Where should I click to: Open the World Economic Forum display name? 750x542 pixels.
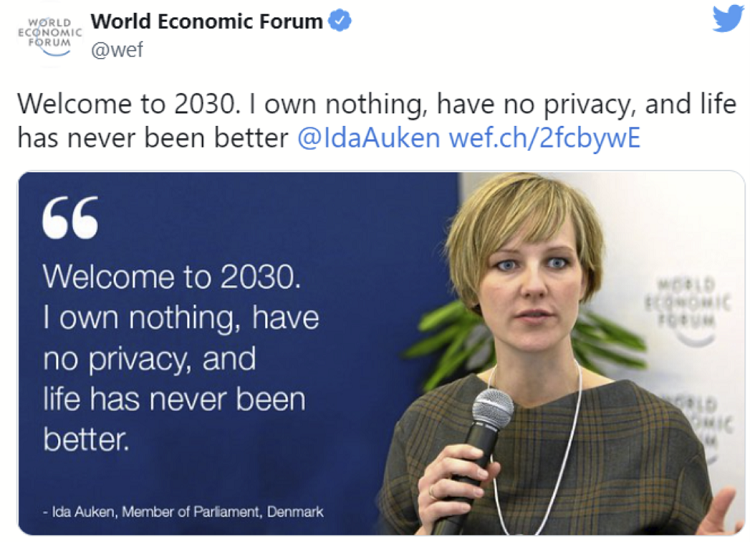tap(207, 21)
